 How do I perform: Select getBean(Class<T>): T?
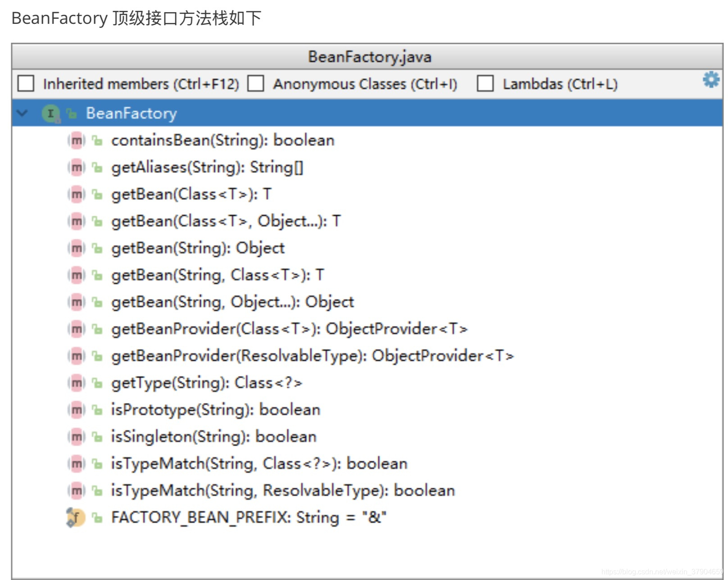[191, 194]
